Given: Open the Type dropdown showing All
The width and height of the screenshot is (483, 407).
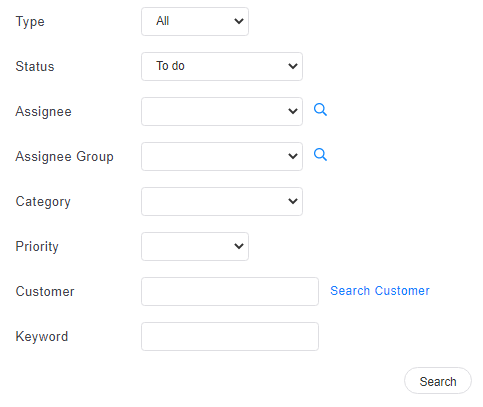Looking at the screenshot, I should tap(195, 21).
